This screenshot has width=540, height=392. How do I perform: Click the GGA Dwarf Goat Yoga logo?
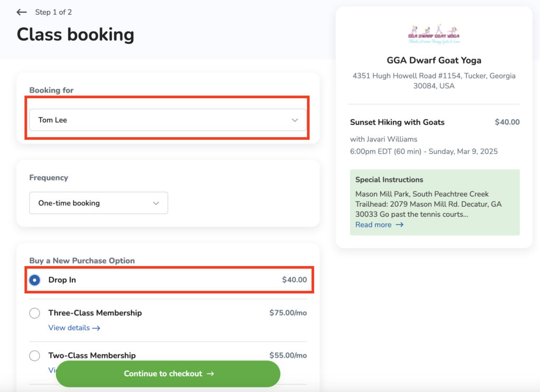433,34
